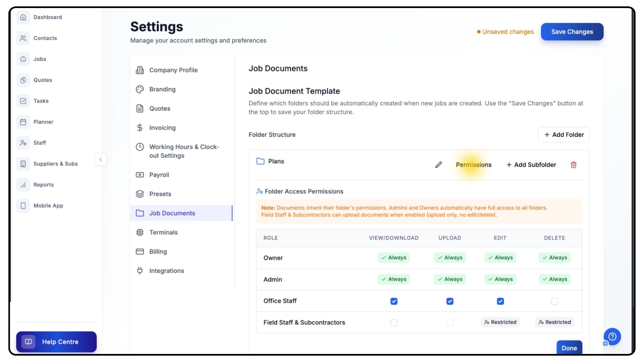Open the Terminals settings section
Screen dimensions: 644x362
point(163,232)
